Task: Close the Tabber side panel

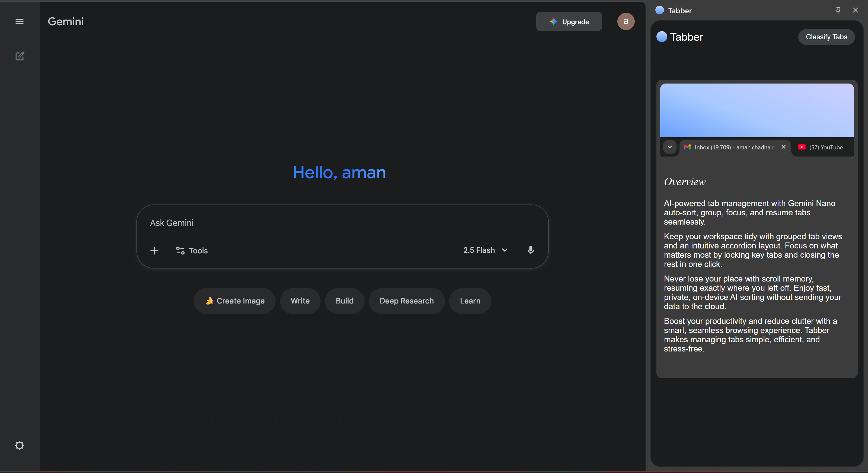Action: coord(855,11)
